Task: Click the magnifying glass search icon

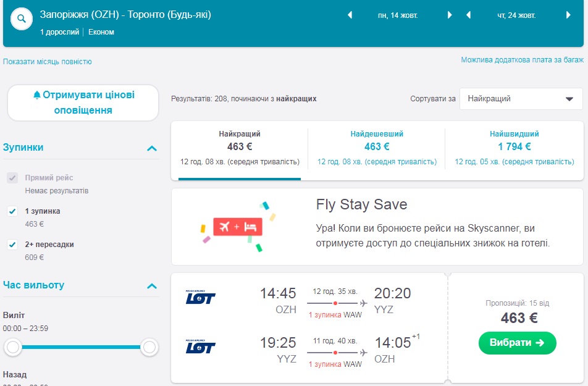Action: click(x=22, y=19)
